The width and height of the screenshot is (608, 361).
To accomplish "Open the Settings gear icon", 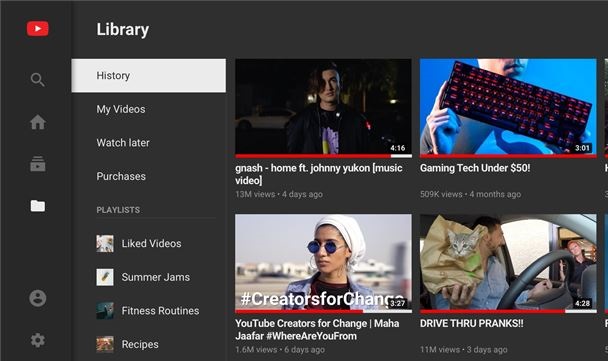I will coord(38,340).
